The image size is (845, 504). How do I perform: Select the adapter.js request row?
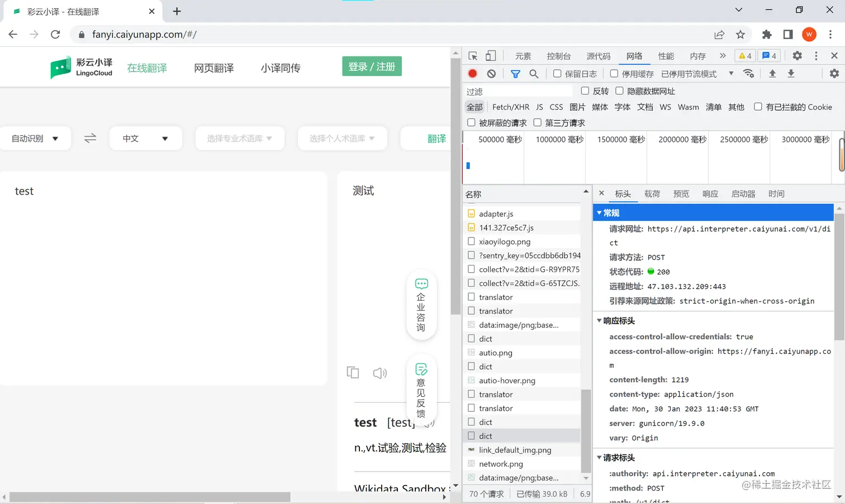(x=522, y=213)
